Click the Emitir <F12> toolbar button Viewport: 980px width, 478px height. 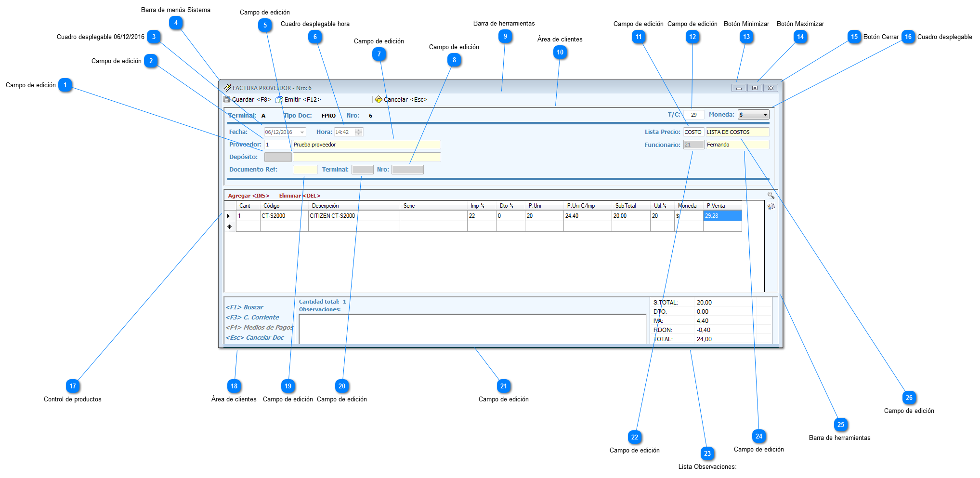(x=298, y=100)
